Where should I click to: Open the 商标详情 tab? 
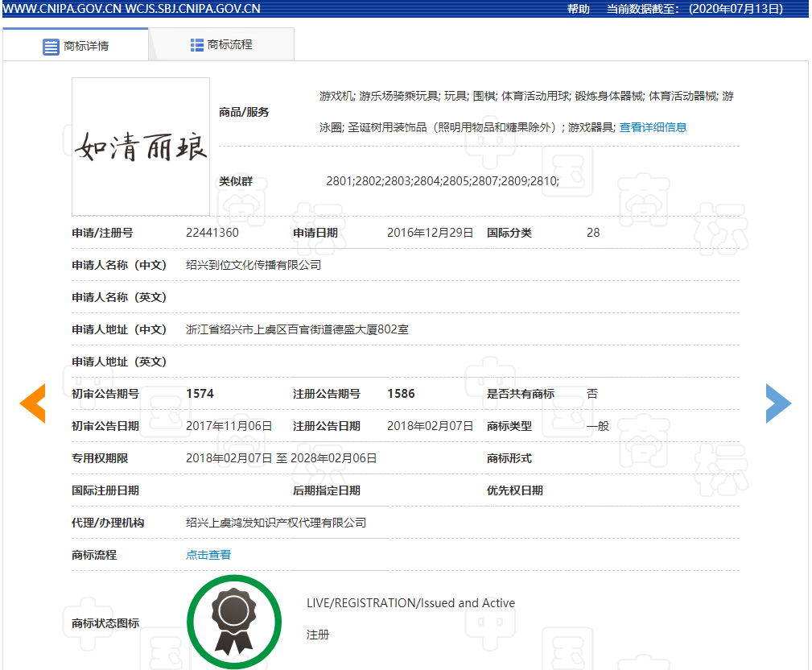pyautogui.click(x=76, y=46)
